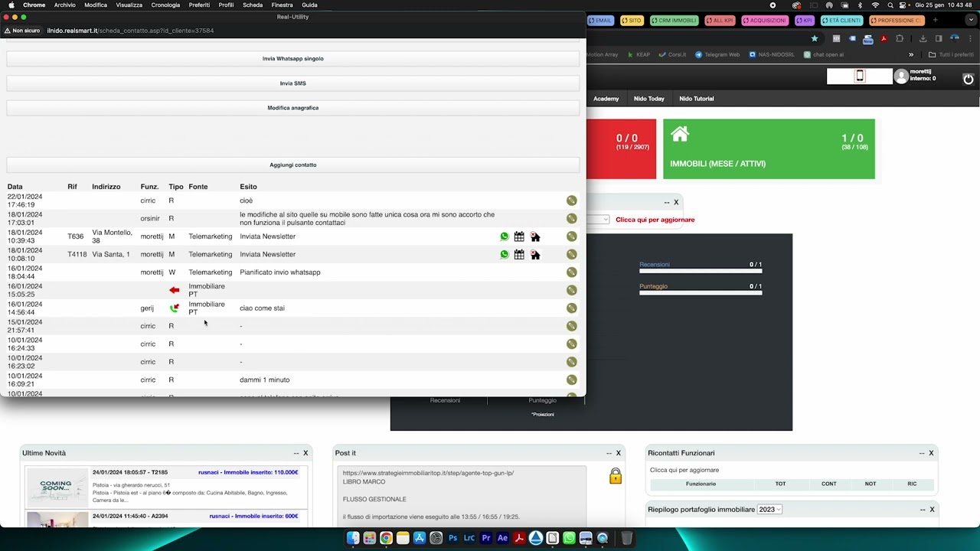Screen dimensions: 980x551
Task: Click Real-Utility window address bar URL
Action: 130,31
